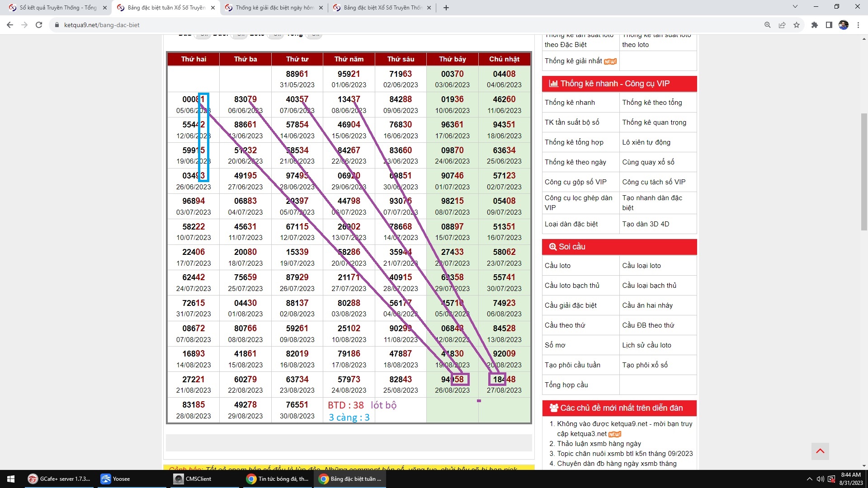Open Chrome's three-dot menu
The width and height of the screenshot is (868, 488).
point(858,25)
